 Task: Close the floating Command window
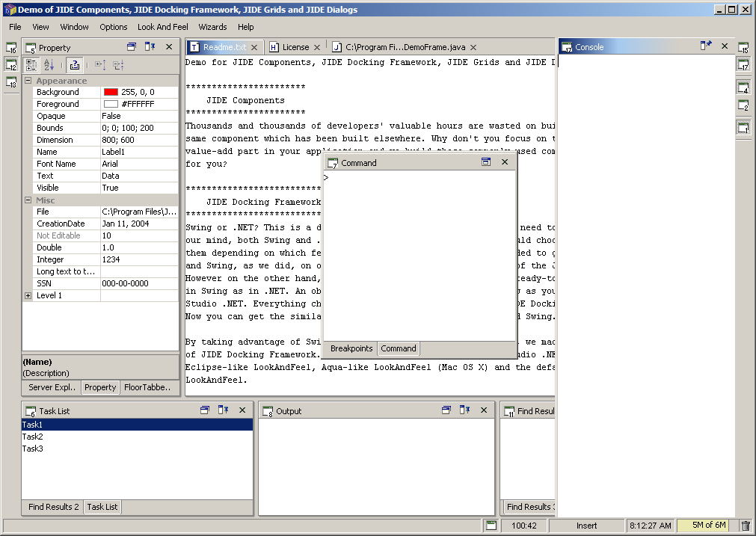(x=505, y=162)
